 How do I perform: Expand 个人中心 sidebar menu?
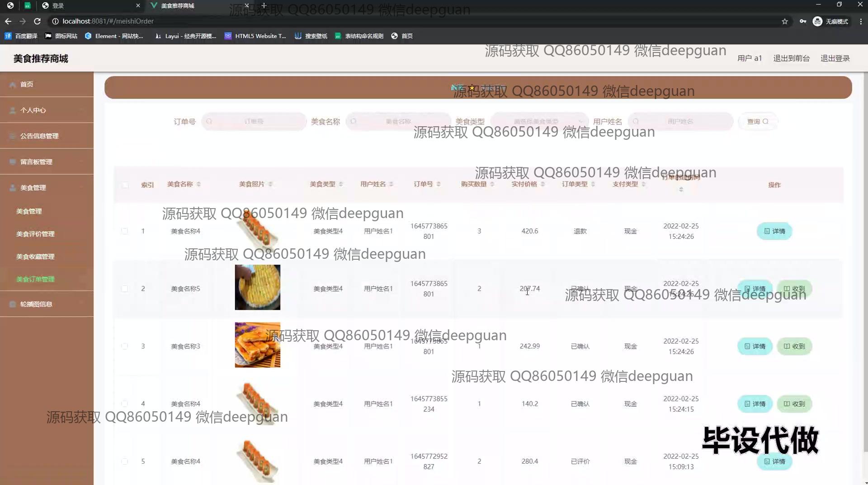tap(47, 110)
